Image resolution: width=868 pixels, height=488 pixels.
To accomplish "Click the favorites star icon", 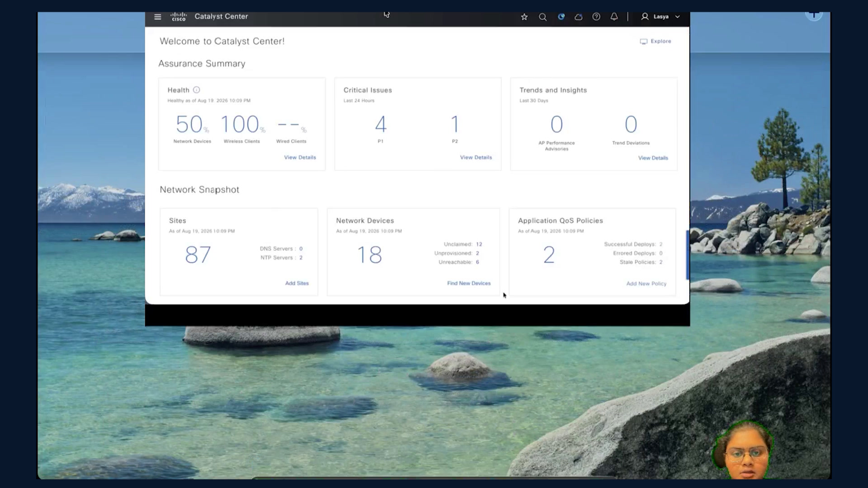I will point(524,17).
